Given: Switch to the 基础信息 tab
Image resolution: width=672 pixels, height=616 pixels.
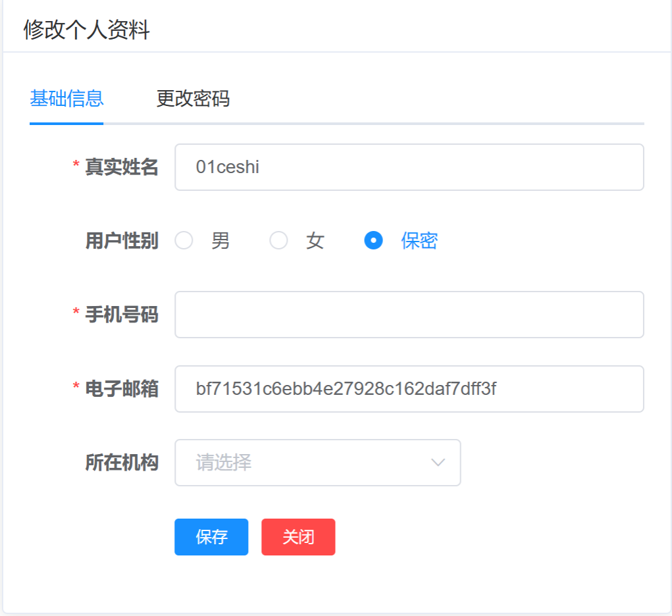Looking at the screenshot, I should [66, 99].
